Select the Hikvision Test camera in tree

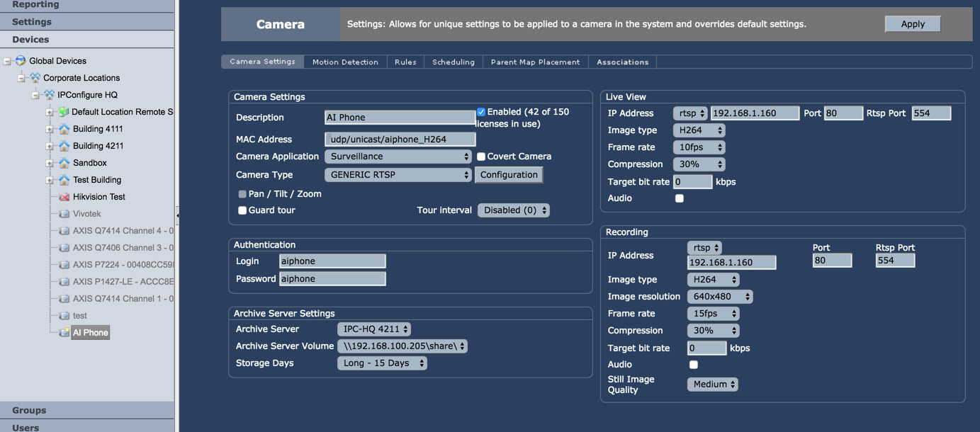click(x=99, y=197)
